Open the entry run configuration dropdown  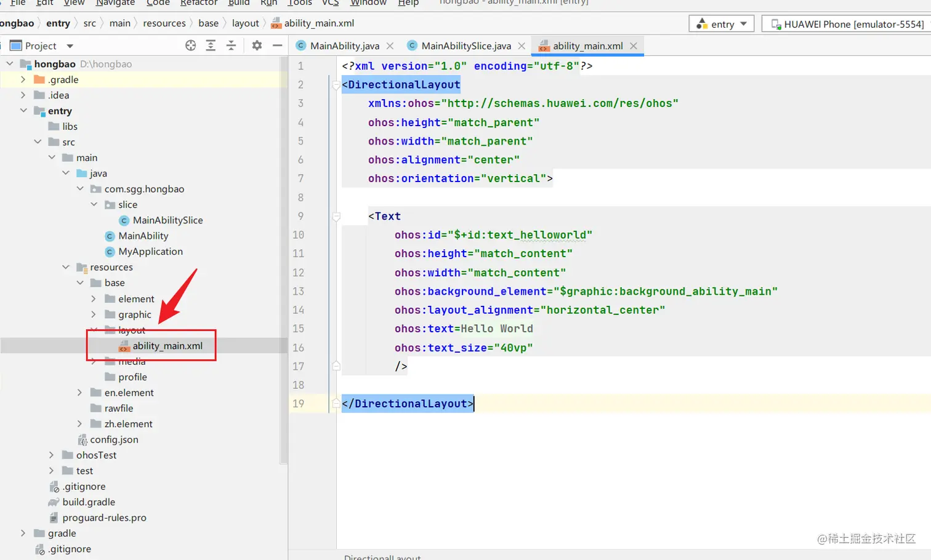pyautogui.click(x=722, y=24)
